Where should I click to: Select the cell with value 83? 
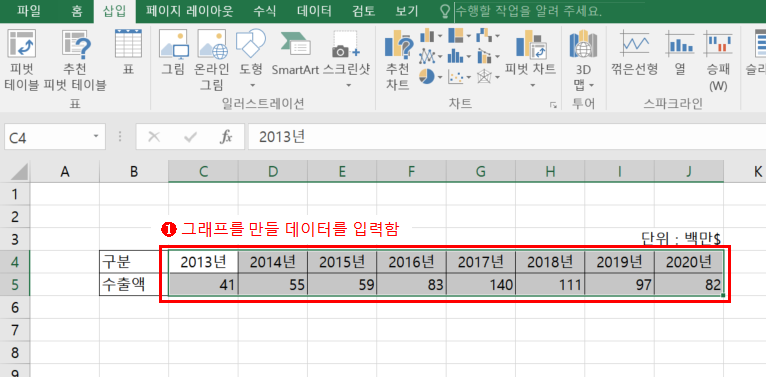click(x=411, y=284)
